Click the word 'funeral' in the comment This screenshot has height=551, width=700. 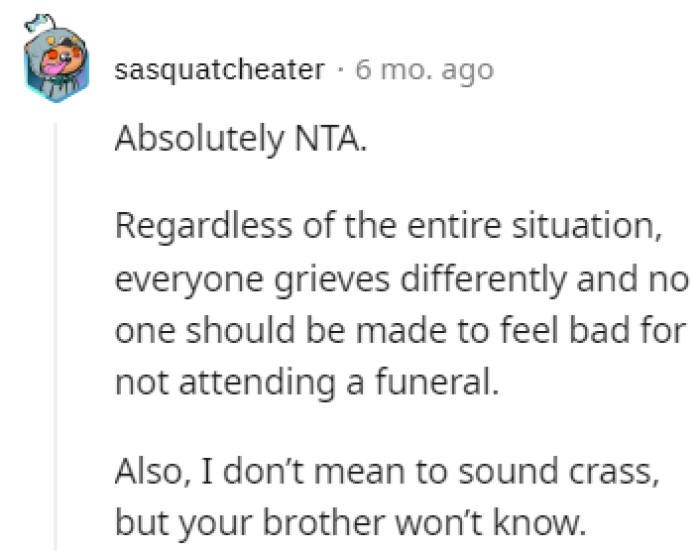445,383
